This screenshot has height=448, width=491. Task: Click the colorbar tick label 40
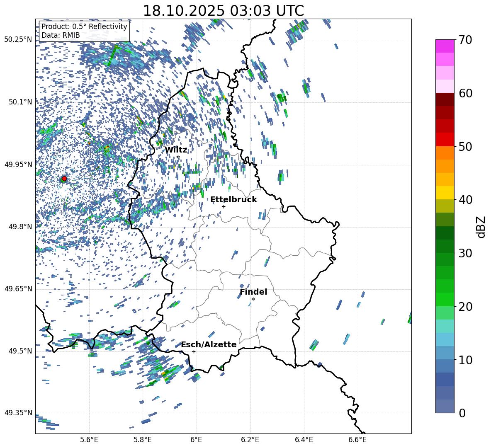click(x=466, y=200)
